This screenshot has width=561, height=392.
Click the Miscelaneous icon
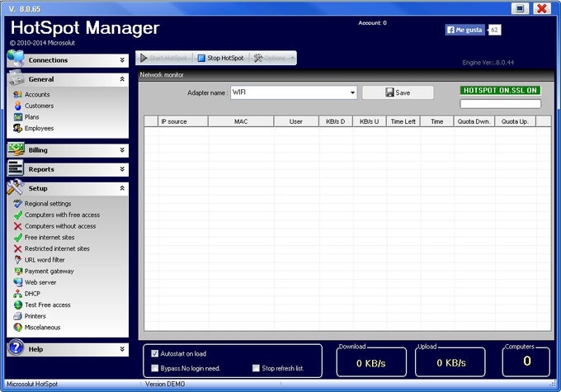click(18, 327)
